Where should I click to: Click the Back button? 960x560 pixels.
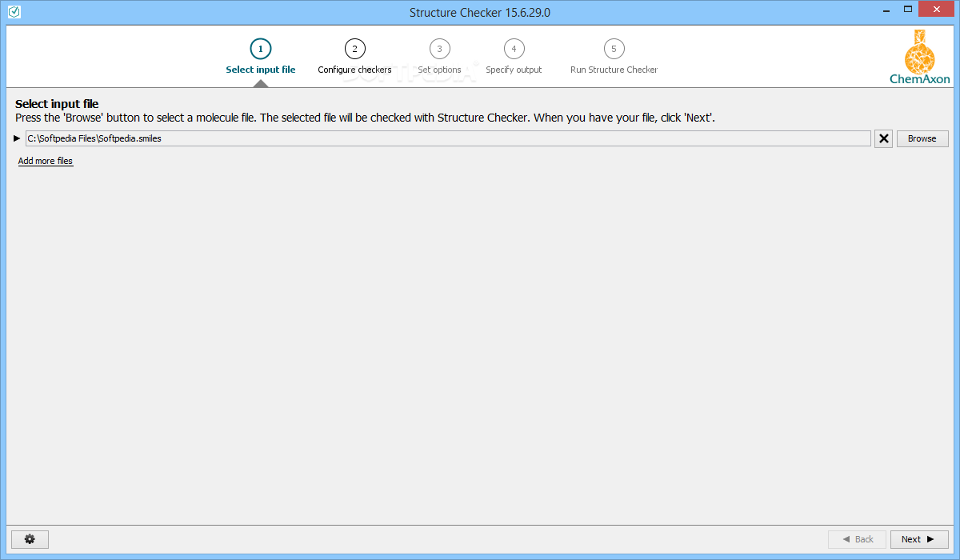(857, 539)
